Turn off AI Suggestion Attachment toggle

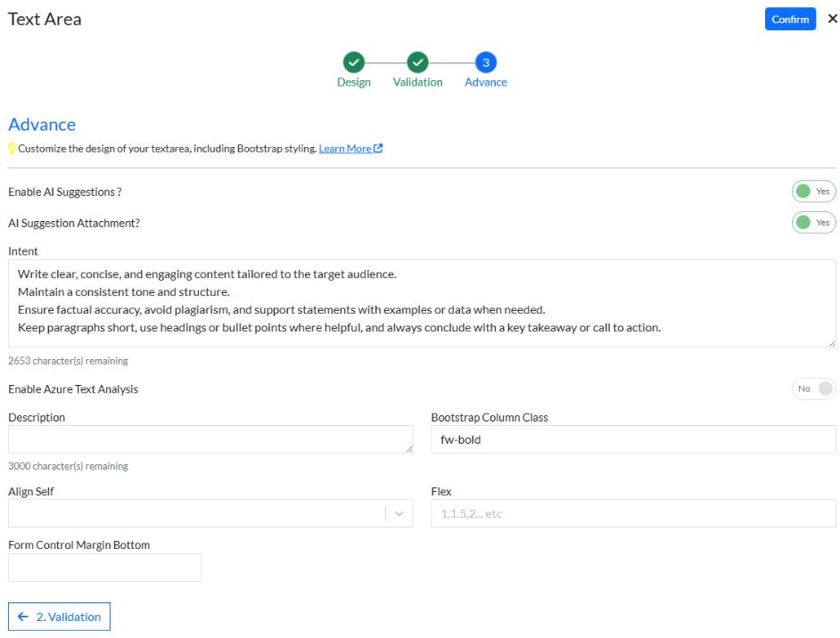click(813, 223)
